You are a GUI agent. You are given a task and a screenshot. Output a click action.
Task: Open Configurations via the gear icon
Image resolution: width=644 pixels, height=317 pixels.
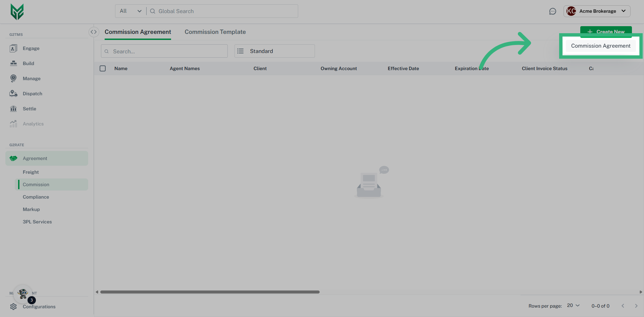13,306
